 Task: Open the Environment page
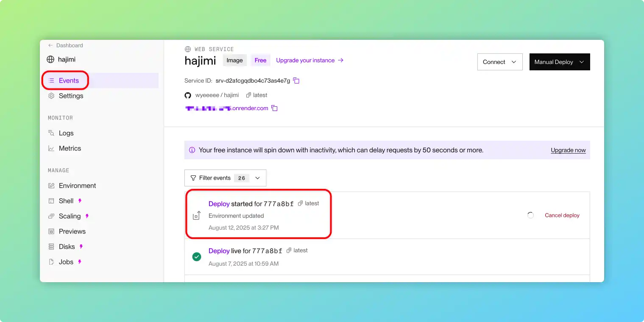[x=77, y=186]
